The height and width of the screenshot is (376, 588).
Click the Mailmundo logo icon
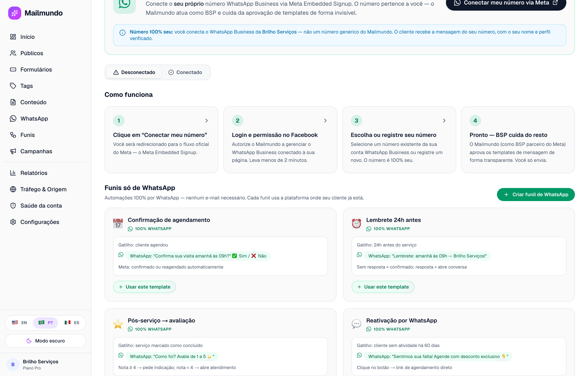point(15,13)
